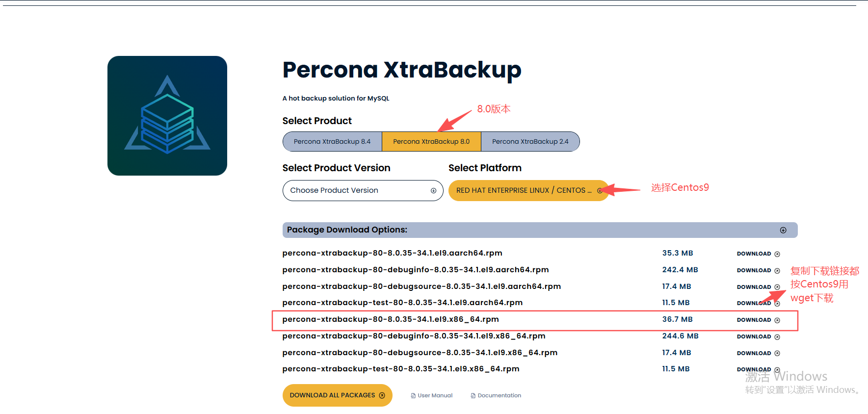Click the file name percona-xtrabackup-80-8.0.35-34.1.el9.x86_64.rpm

[391, 319]
